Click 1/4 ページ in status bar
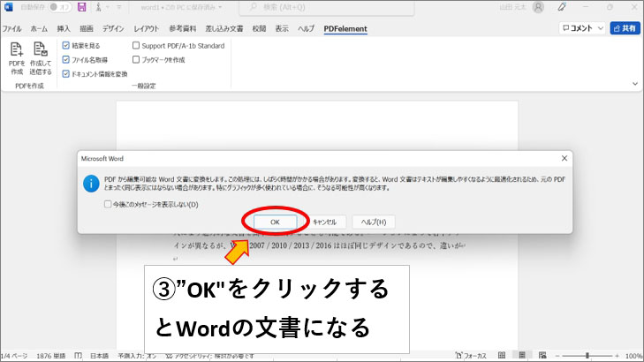644x362 pixels. (14, 356)
